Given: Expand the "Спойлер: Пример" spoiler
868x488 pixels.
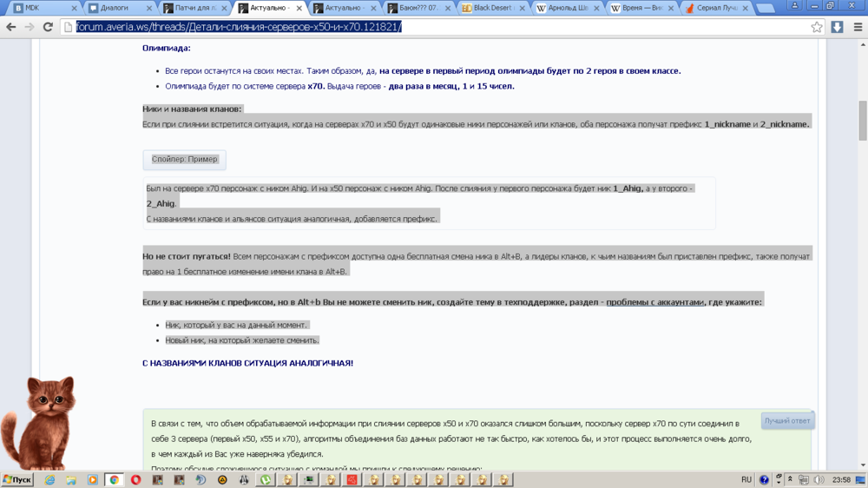Looking at the screenshot, I should (184, 160).
